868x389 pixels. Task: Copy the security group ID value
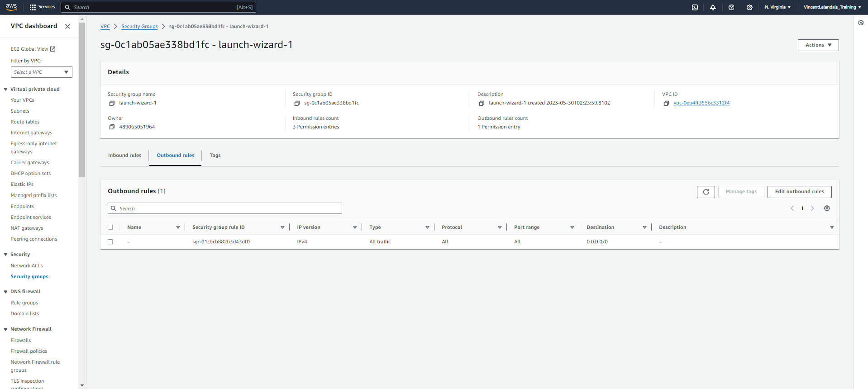[297, 103]
